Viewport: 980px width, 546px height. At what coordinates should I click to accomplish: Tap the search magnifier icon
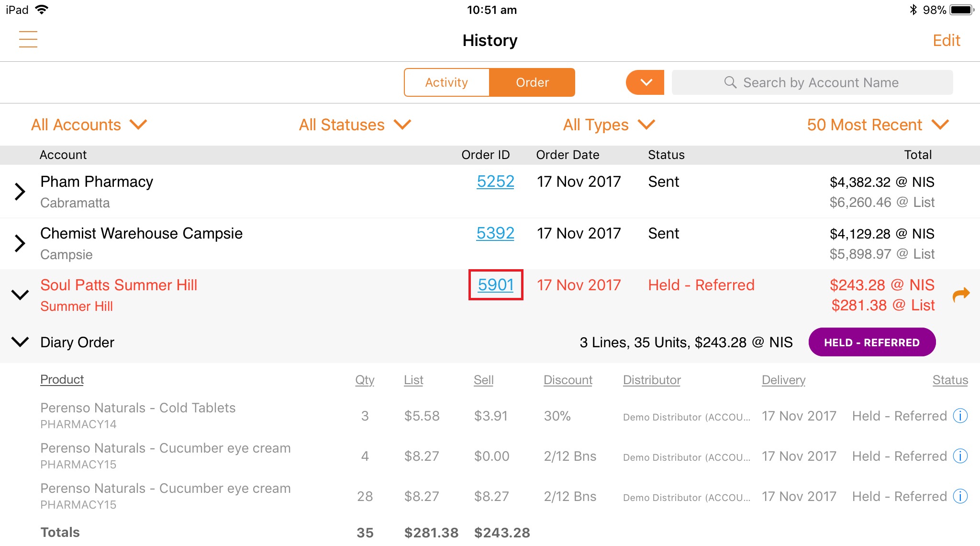(x=730, y=82)
